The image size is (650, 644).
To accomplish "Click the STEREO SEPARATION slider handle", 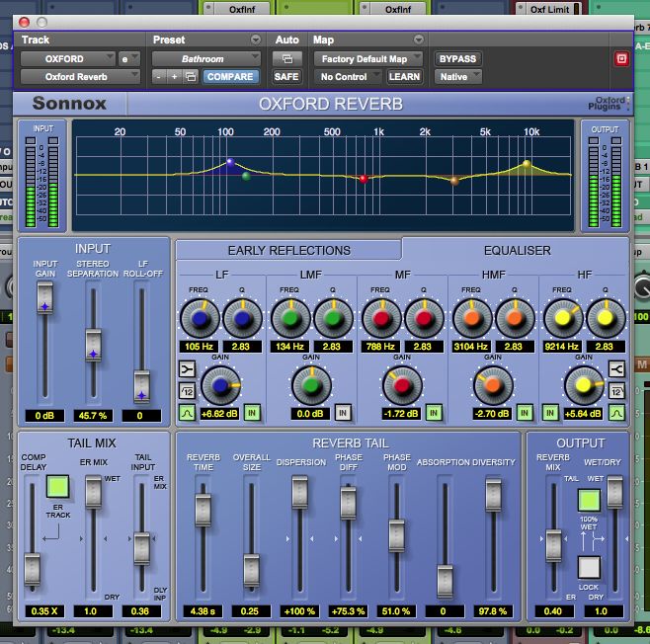I will 93,345.
